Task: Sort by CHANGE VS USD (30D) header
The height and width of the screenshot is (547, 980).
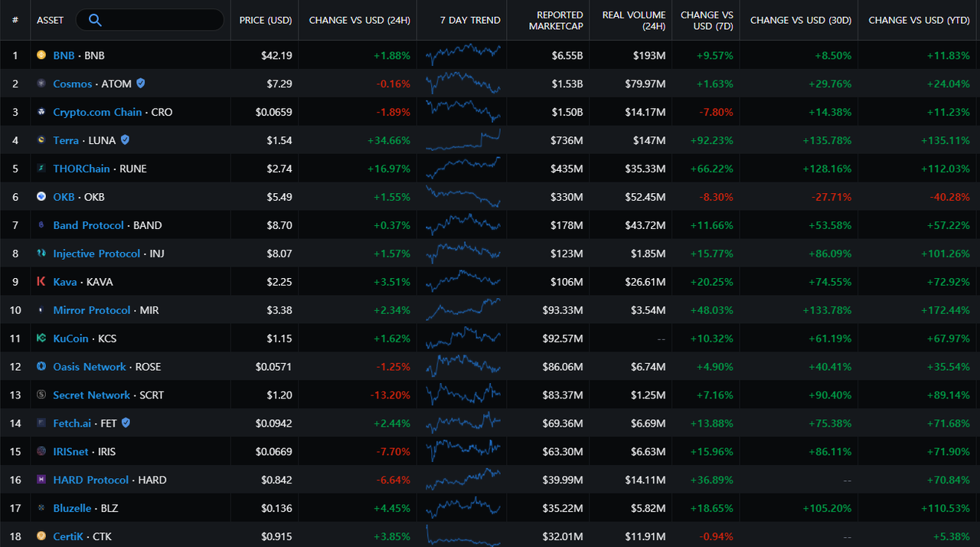Action: click(x=801, y=20)
